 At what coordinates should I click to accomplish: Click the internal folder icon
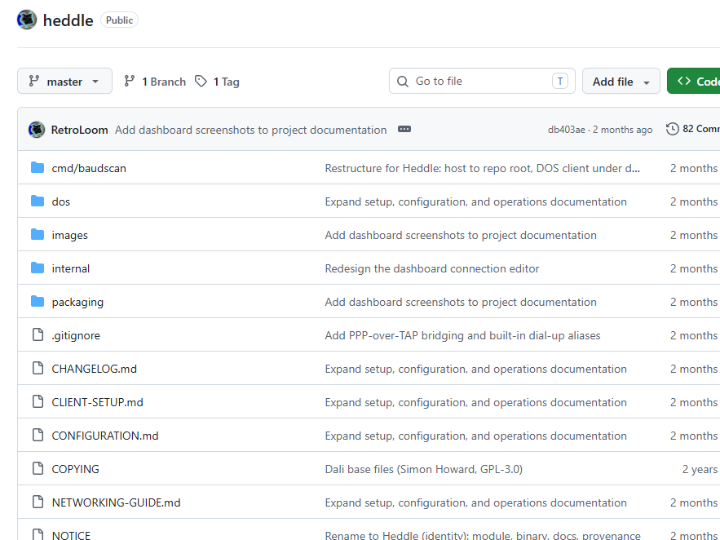[38, 268]
